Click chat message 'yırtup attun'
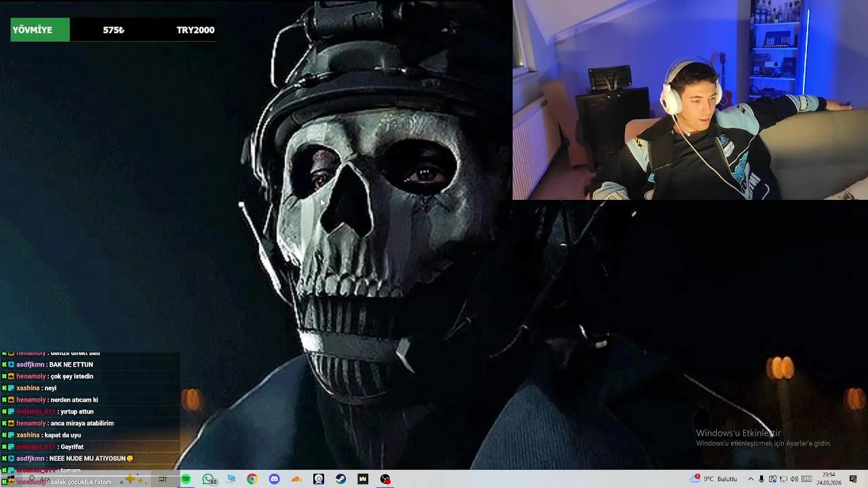The width and height of the screenshot is (868, 488). pyautogui.click(x=76, y=411)
